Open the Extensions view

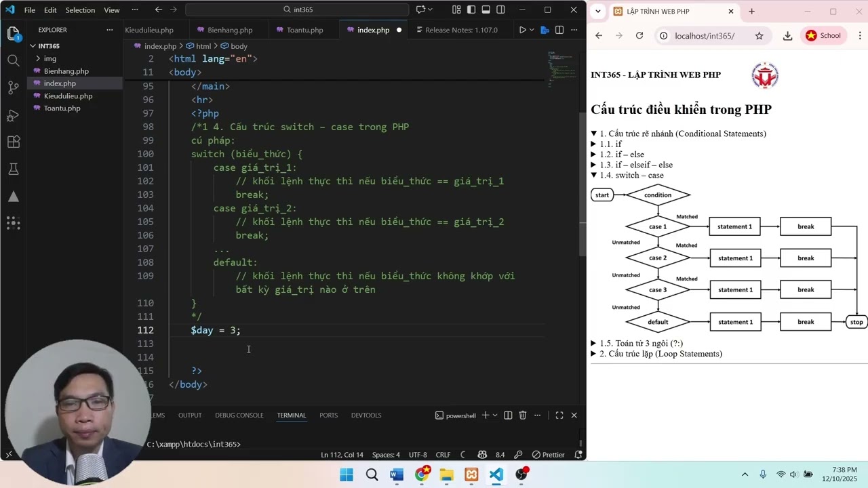tap(13, 142)
